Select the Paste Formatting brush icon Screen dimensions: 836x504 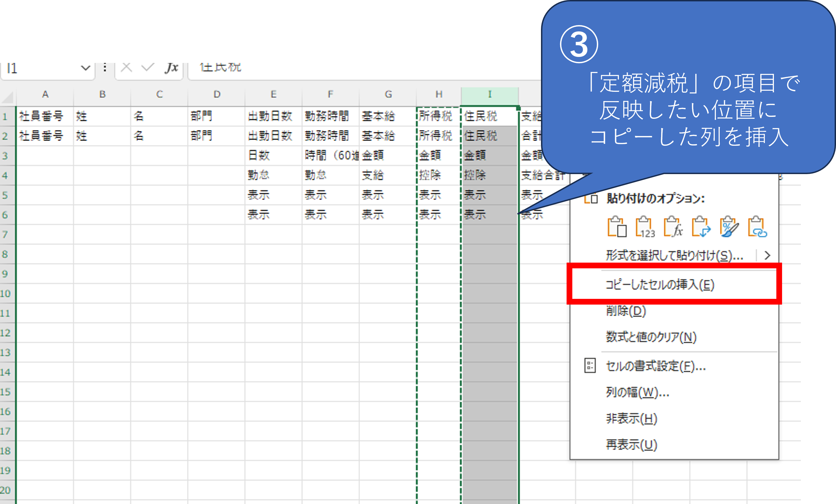(729, 226)
